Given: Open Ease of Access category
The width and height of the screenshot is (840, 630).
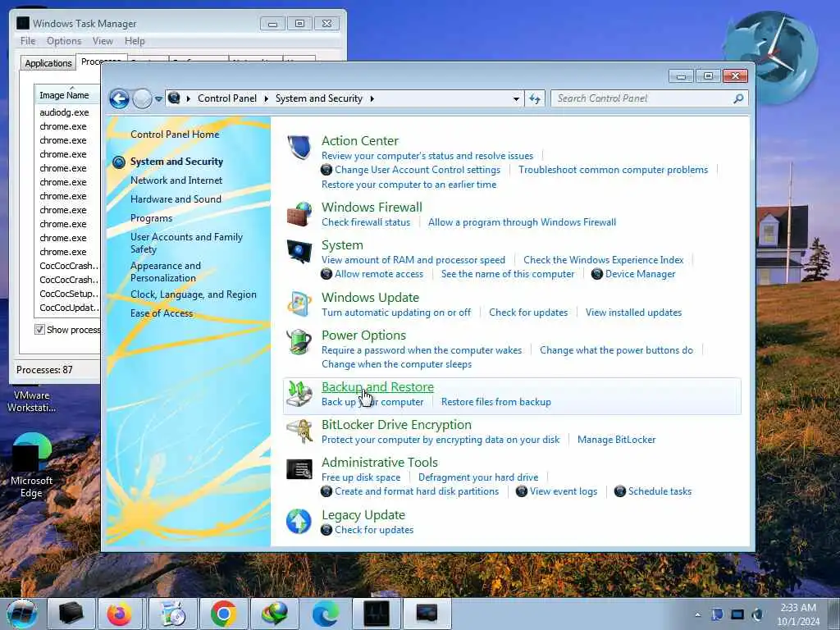Looking at the screenshot, I should [162, 313].
